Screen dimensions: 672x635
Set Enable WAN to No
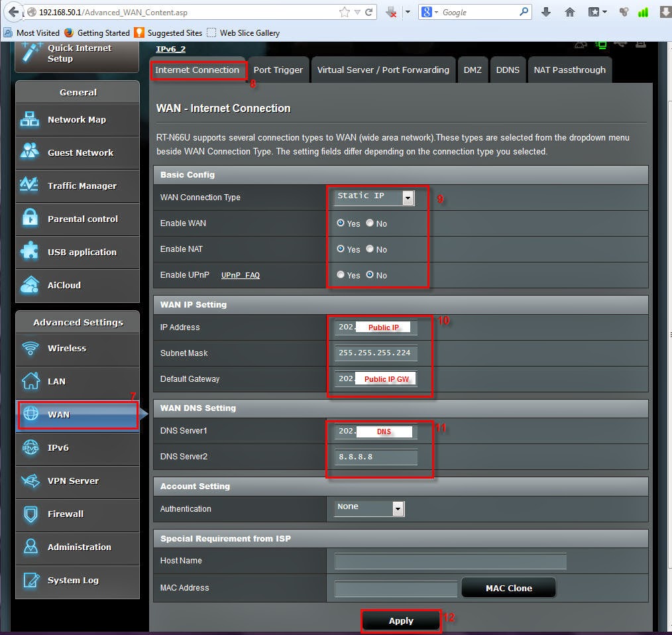(369, 223)
